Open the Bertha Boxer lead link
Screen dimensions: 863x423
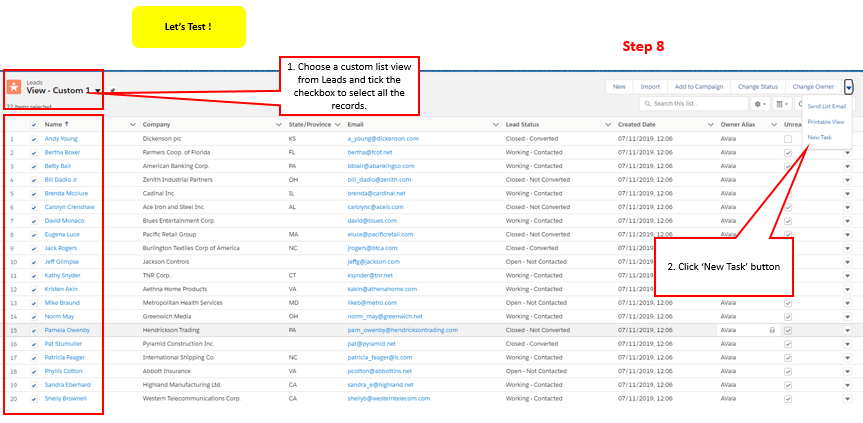pyautogui.click(x=62, y=152)
